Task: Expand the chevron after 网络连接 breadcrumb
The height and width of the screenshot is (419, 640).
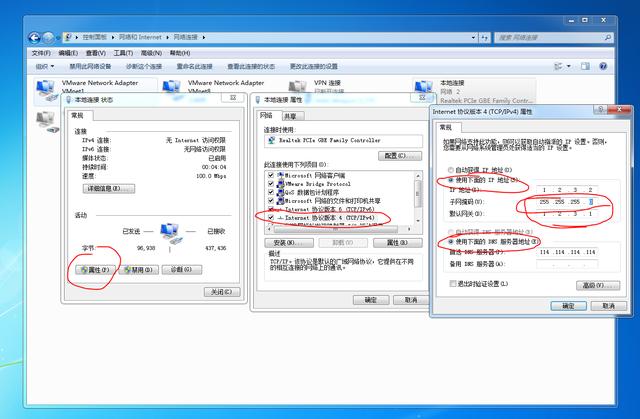Action: (203, 38)
